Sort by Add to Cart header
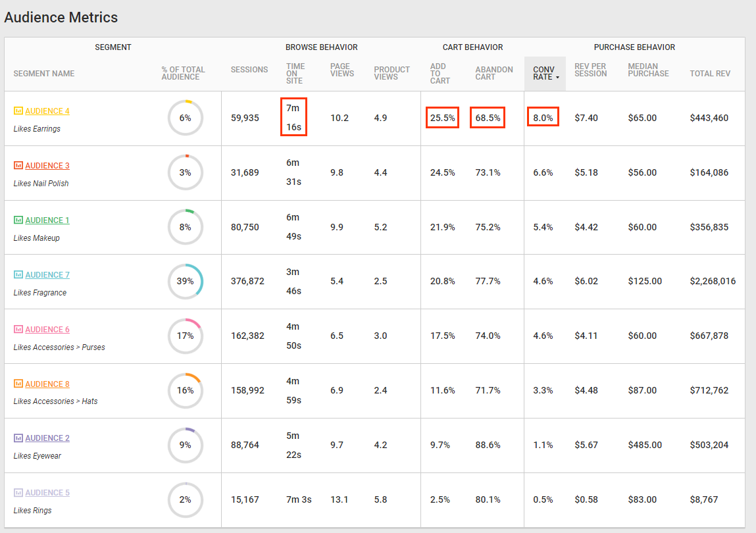The image size is (756, 533). [x=440, y=73]
